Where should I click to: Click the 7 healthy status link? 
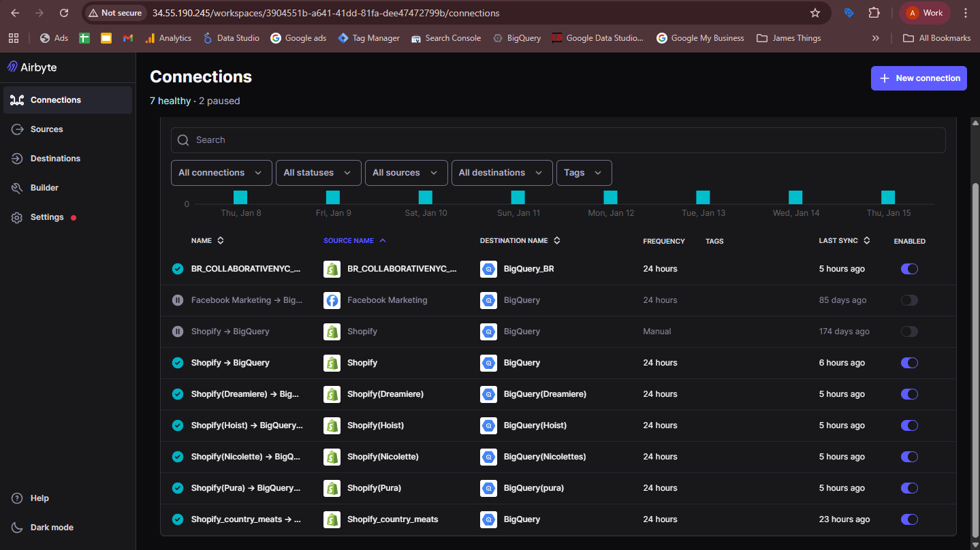pyautogui.click(x=170, y=101)
